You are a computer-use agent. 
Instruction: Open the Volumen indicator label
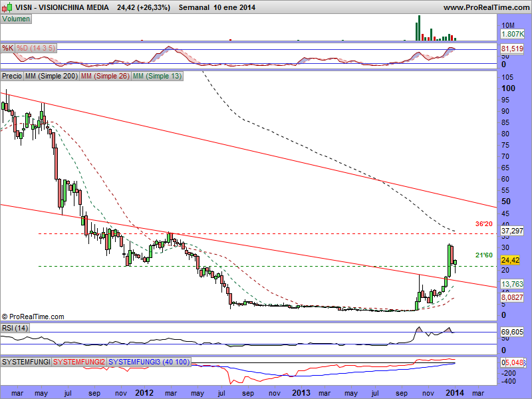point(16,19)
